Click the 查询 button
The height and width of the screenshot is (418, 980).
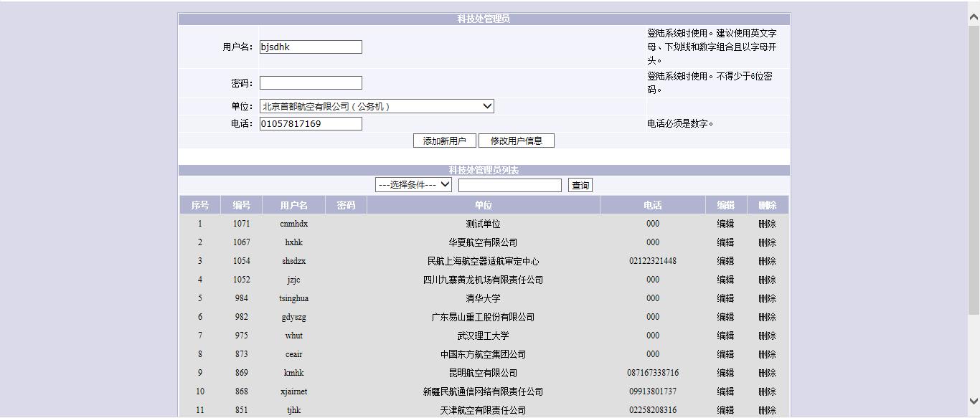[580, 185]
